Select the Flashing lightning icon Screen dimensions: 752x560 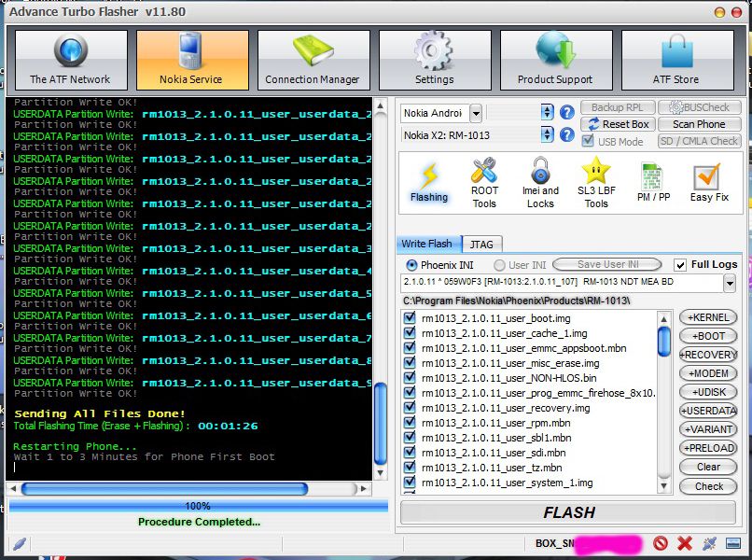pyautogui.click(x=429, y=181)
